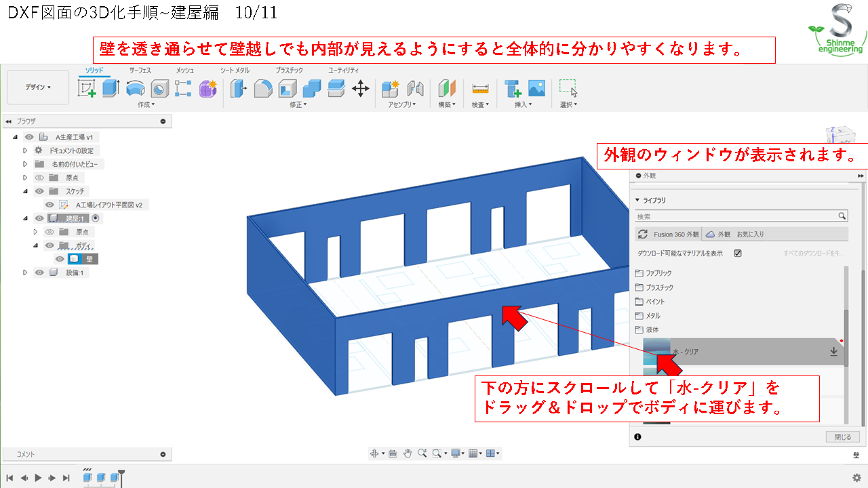Expand the 設備:1 tree node
This screenshot has height=488, width=868.
[26, 272]
